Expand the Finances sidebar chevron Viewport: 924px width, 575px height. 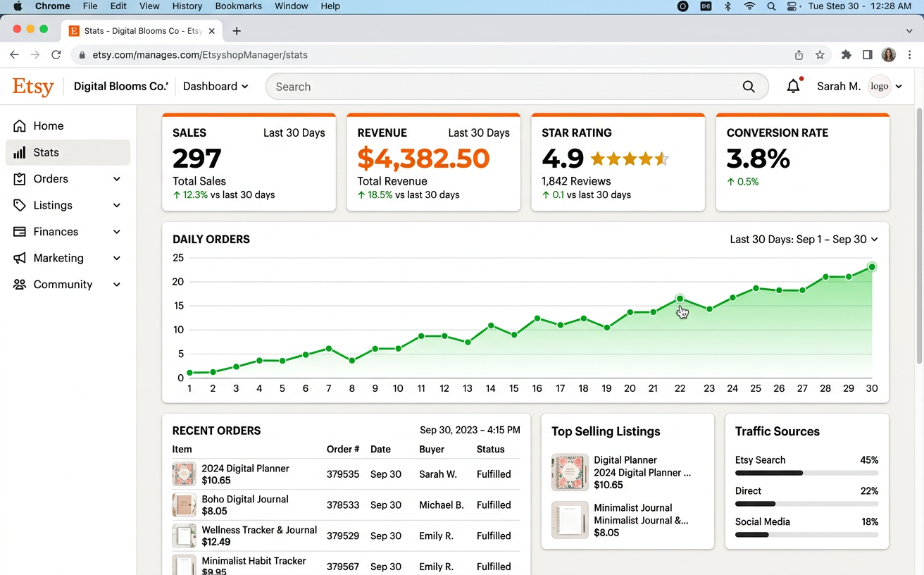(x=117, y=232)
